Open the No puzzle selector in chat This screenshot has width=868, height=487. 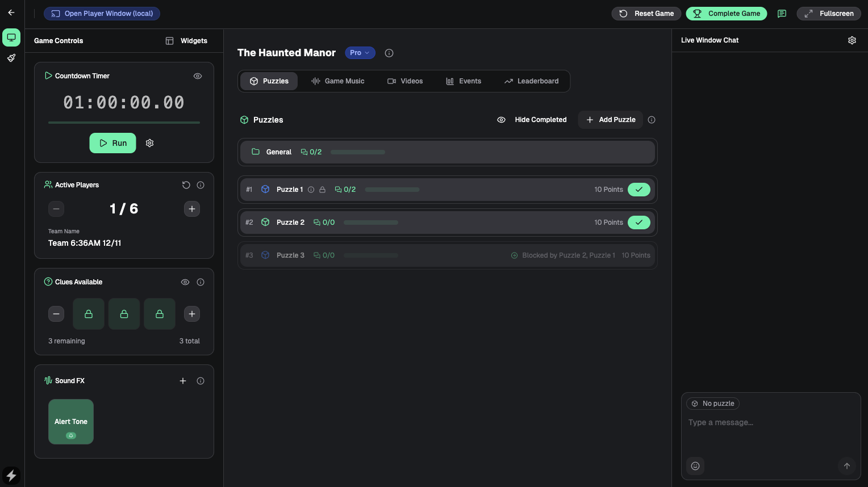[x=713, y=404]
